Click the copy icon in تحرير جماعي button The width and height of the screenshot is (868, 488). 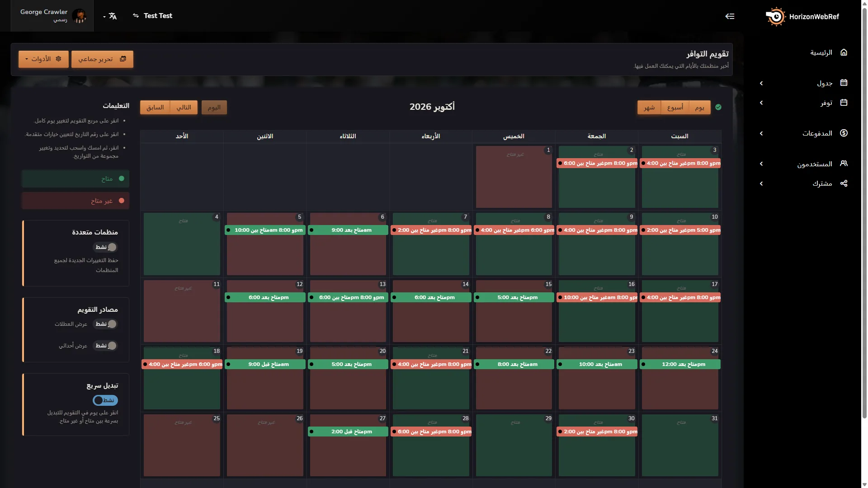[123, 59]
